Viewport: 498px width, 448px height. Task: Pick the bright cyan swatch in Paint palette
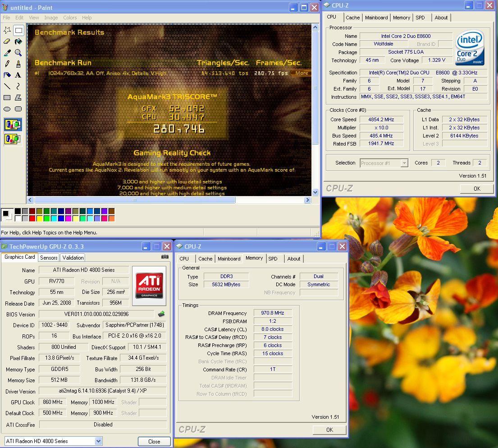click(x=53, y=218)
